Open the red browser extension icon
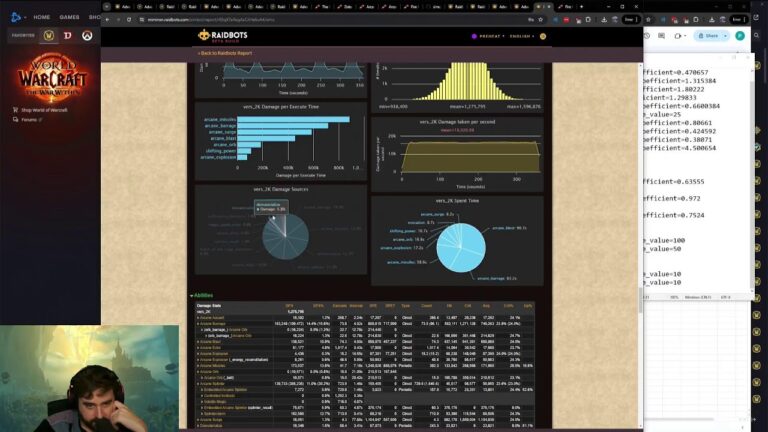This screenshot has width=768, height=432. 566,20
